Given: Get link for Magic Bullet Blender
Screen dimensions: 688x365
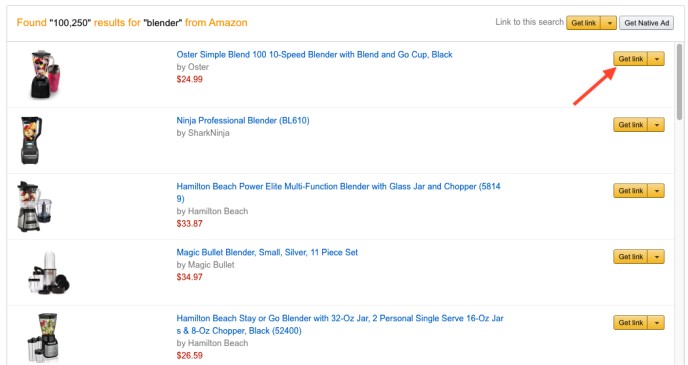Looking at the screenshot, I should [631, 257].
